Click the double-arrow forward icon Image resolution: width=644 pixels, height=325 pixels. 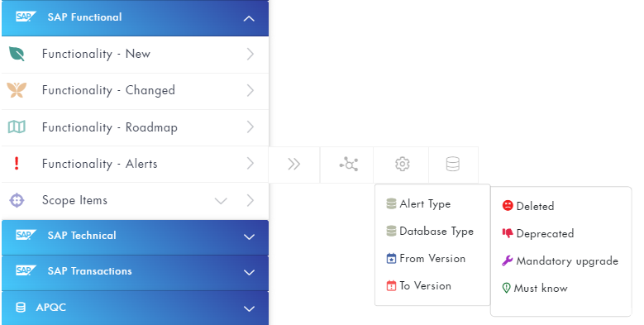point(294,165)
